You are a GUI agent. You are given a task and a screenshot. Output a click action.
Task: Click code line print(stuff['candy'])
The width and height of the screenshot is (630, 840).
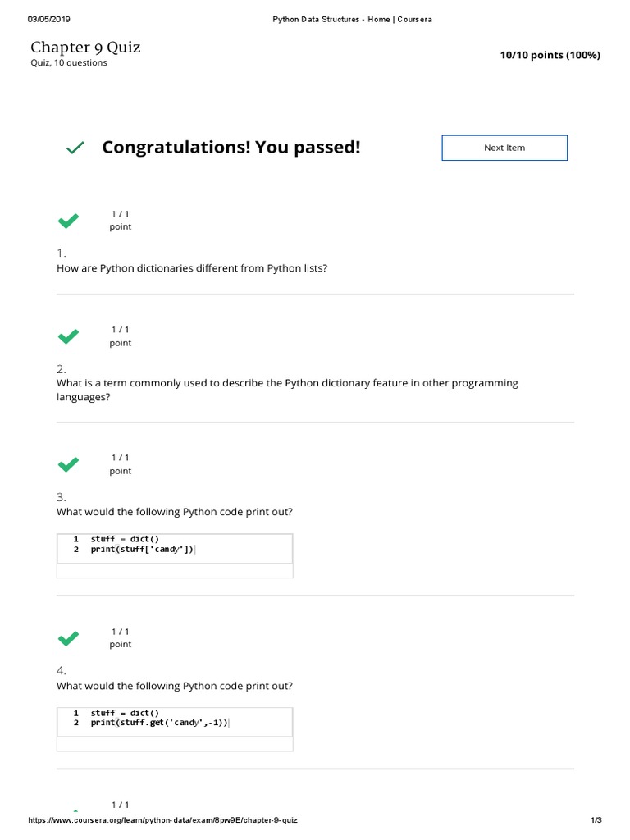(143, 550)
